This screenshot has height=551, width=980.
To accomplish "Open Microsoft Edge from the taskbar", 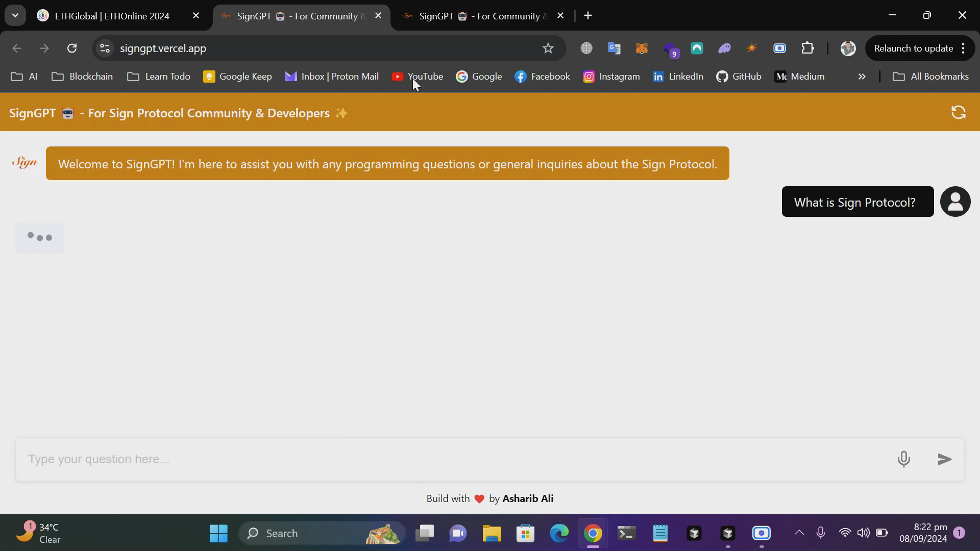I will pyautogui.click(x=559, y=534).
